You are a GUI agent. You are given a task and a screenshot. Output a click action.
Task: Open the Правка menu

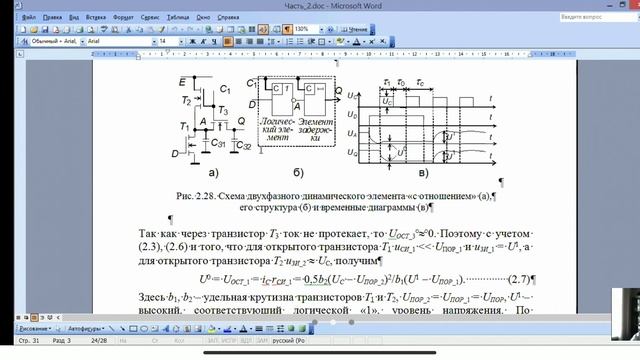pyautogui.click(x=52, y=18)
